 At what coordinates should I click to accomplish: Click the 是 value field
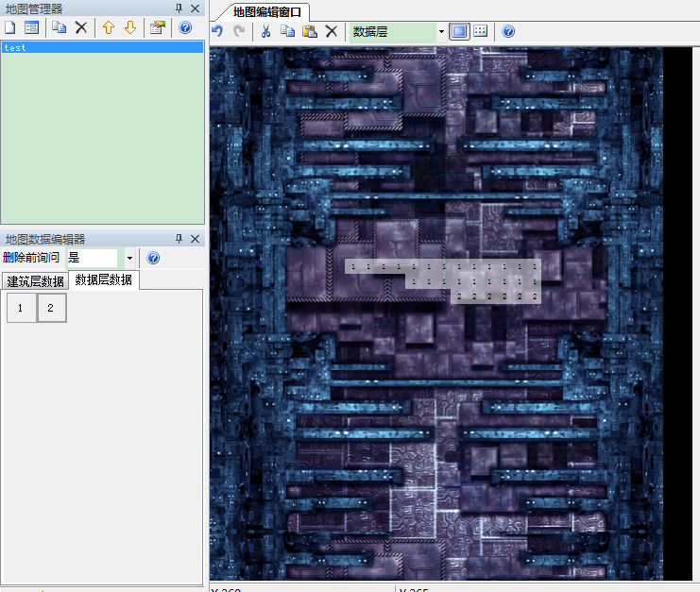click(x=93, y=258)
